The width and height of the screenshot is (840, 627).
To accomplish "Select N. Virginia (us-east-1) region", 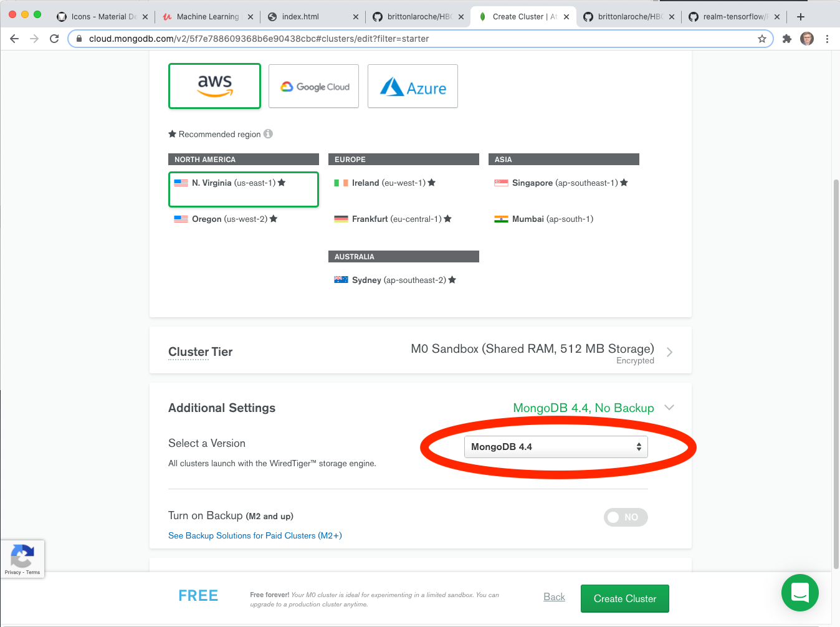I will [244, 189].
